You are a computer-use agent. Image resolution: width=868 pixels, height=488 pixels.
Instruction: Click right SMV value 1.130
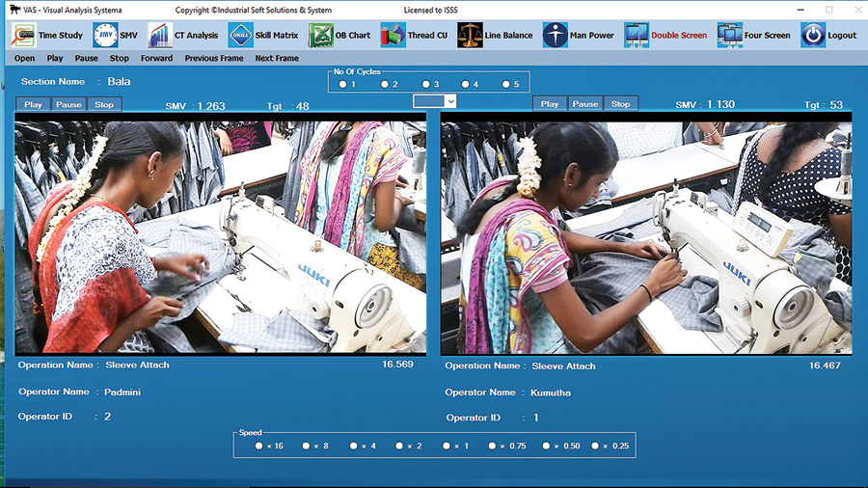(720, 104)
